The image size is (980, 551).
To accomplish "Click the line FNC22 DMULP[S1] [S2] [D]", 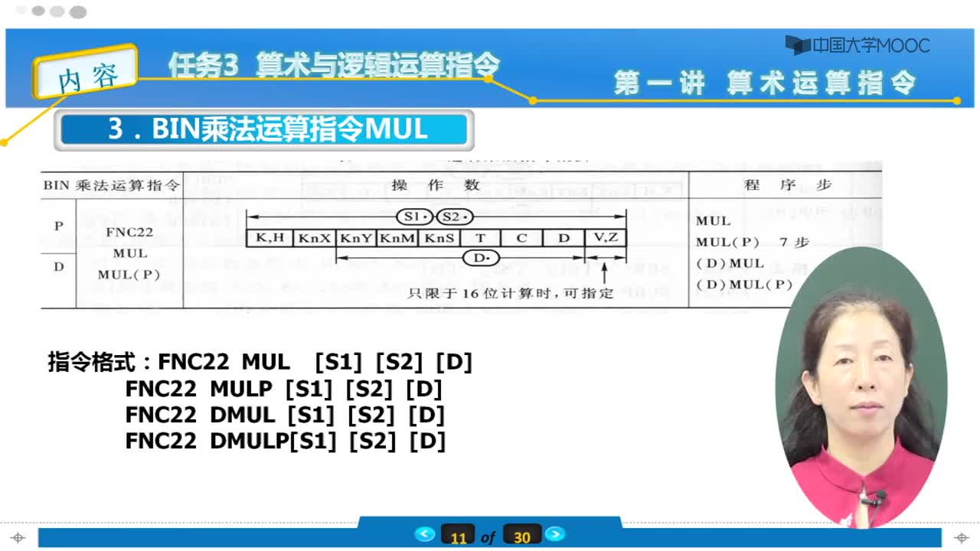I will tap(286, 441).
